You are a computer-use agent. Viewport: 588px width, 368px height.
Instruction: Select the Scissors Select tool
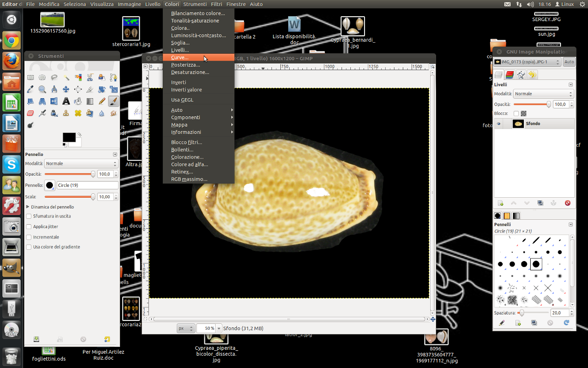90,78
